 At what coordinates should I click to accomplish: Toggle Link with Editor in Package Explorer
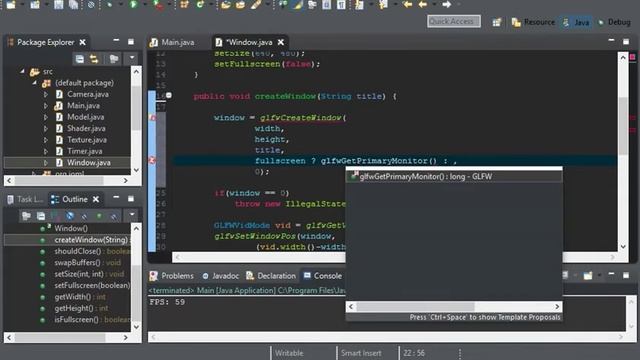pyautogui.click(x=94, y=59)
